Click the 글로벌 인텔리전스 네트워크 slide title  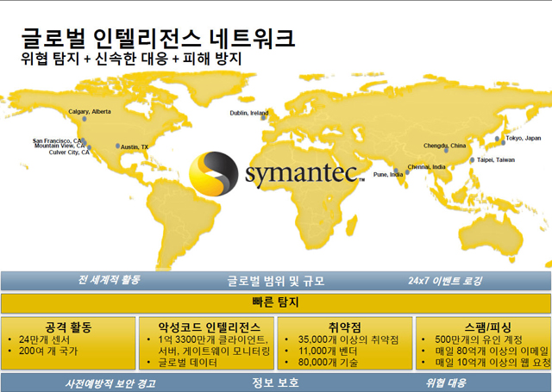click(158, 37)
